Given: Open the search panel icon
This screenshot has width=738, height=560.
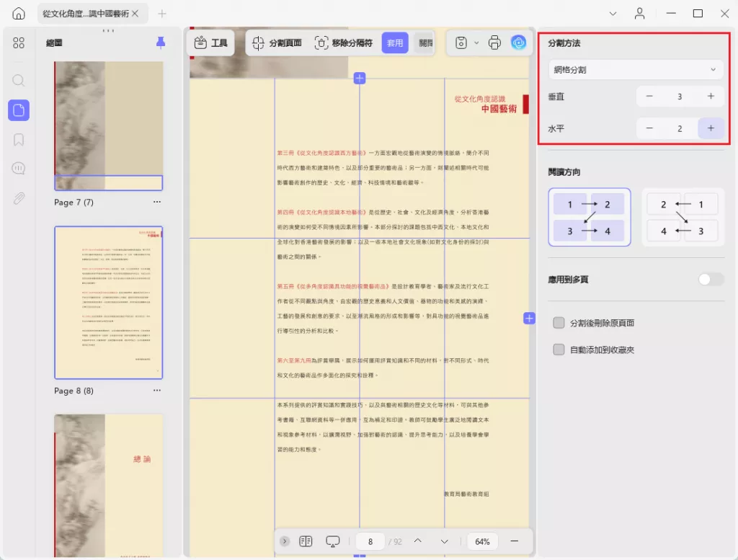Looking at the screenshot, I should (18, 81).
